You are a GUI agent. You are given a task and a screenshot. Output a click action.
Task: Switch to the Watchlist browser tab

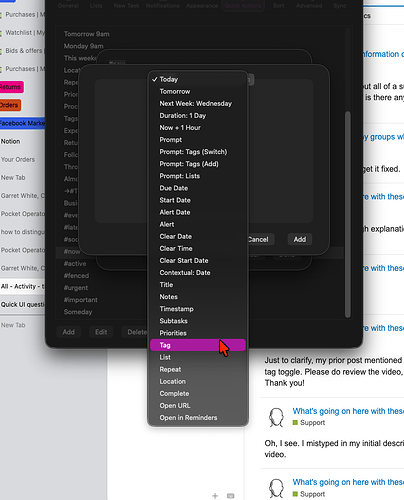pyautogui.click(x=22, y=32)
